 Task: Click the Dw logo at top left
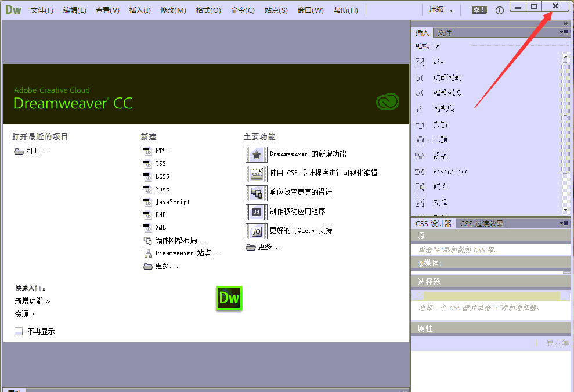(x=13, y=10)
